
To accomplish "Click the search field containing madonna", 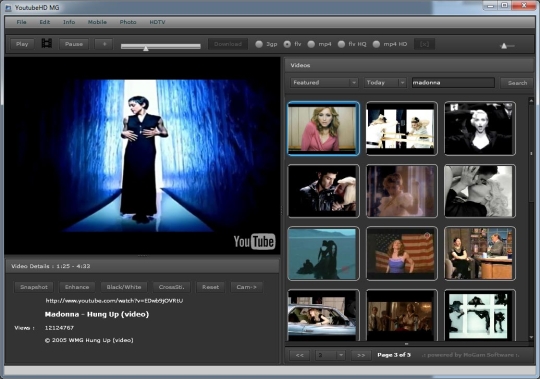I will click(x=453, y=83).
